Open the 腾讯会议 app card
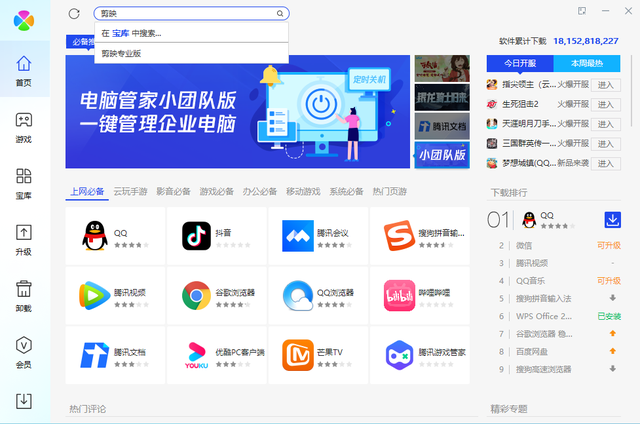The image size is (640, 424). (x=318, y=236)
